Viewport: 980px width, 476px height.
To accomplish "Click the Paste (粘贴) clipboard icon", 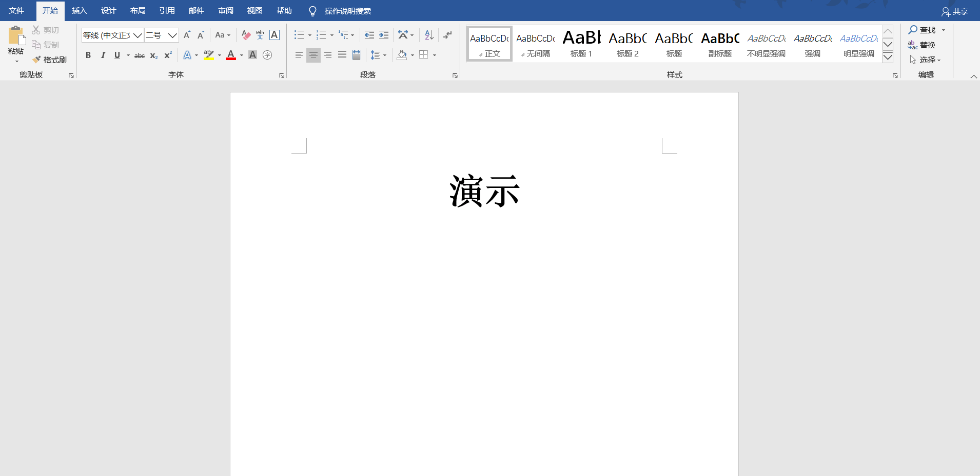I will 16,35.
